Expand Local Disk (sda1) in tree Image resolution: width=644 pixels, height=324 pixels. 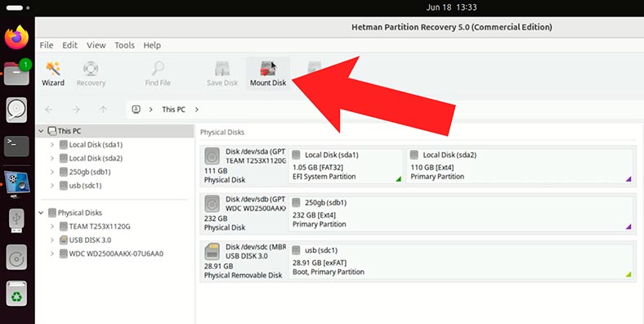[x=52, y=145]
